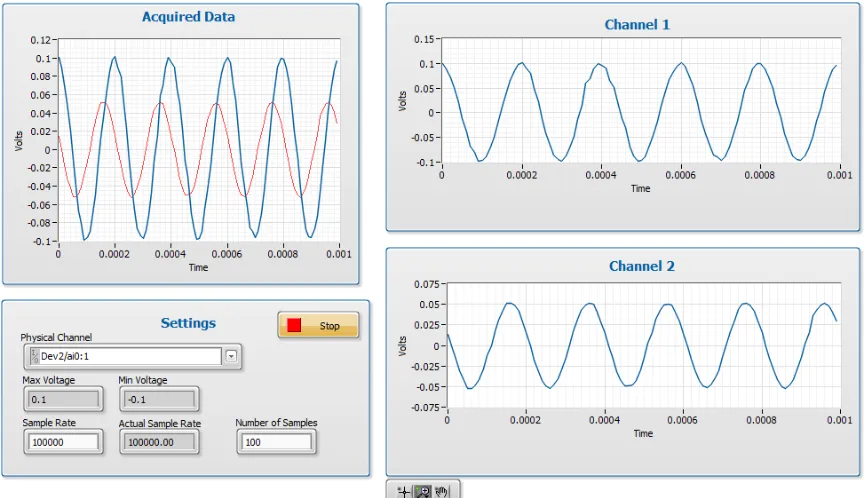Click 0.0004 on Channel 2 Time axis
The image size is (864, 498).
pyautogui.click(x=604, y=420)
